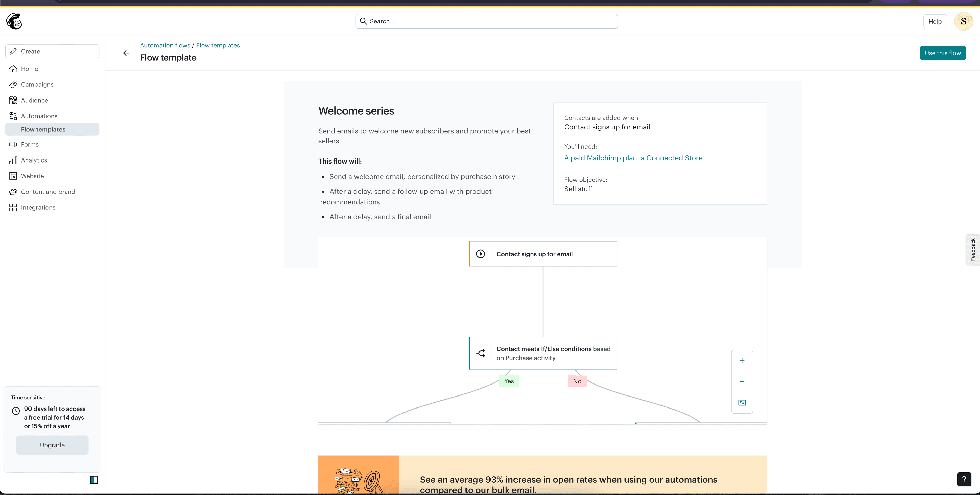Open Integrations using its grid icon
The height and width of the screenshot is (495, 980).
tap(13, 207)
